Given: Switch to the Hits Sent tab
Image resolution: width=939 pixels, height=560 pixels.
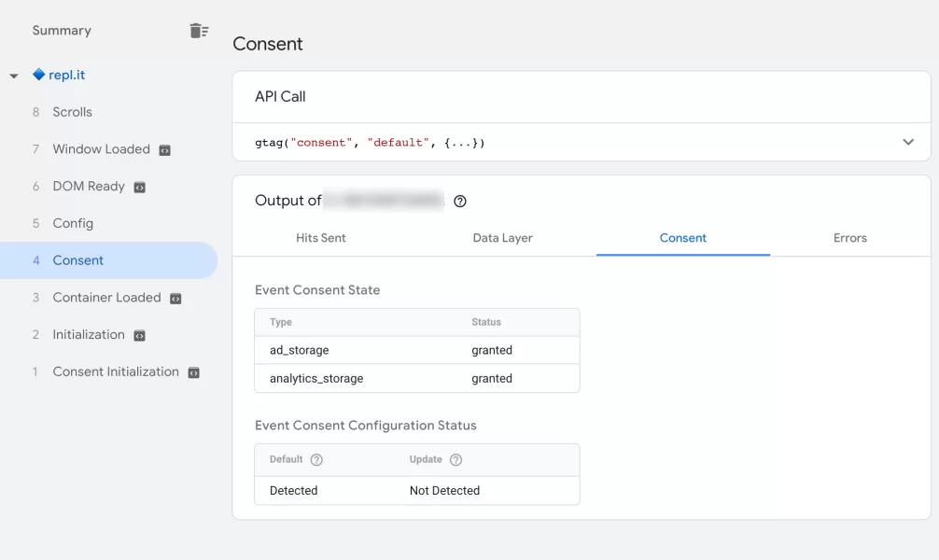Looking at the screenshot, I should pyautogui.click(x=320, y=238).
